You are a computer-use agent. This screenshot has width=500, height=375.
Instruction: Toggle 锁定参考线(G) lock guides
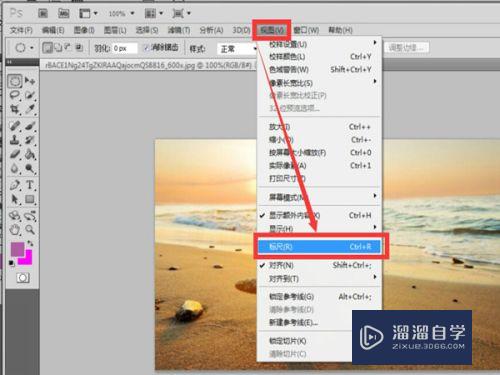319,297
